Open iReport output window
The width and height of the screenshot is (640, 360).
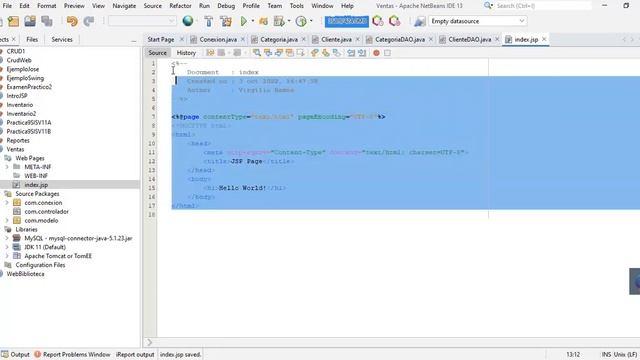[x=135, y=354]
